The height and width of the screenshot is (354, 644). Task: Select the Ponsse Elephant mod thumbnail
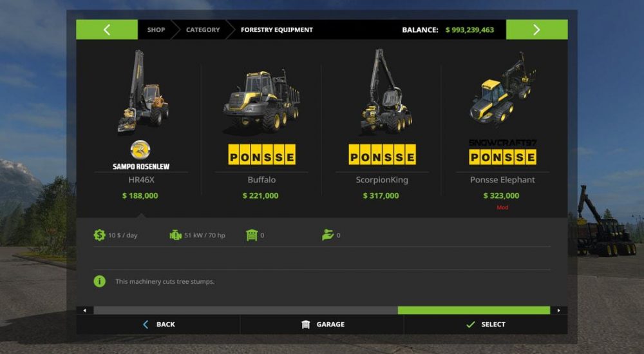pos(503,88)
